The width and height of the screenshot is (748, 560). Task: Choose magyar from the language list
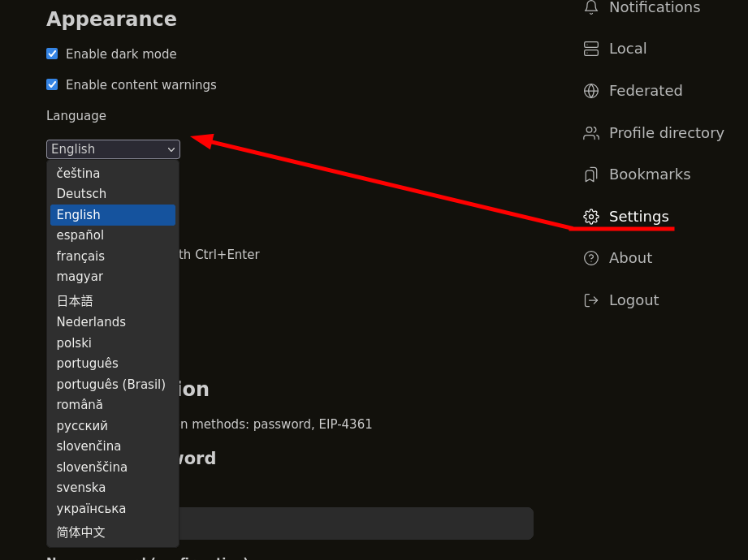113,277
